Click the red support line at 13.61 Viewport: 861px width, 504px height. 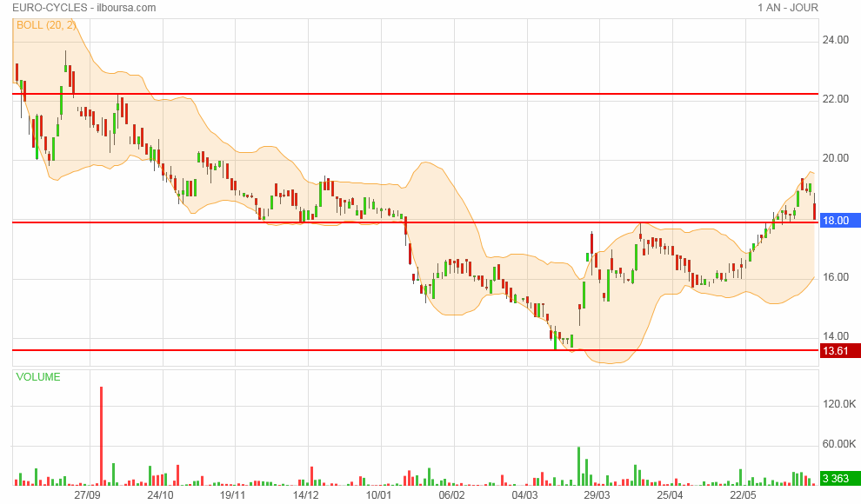coord(415,350)
